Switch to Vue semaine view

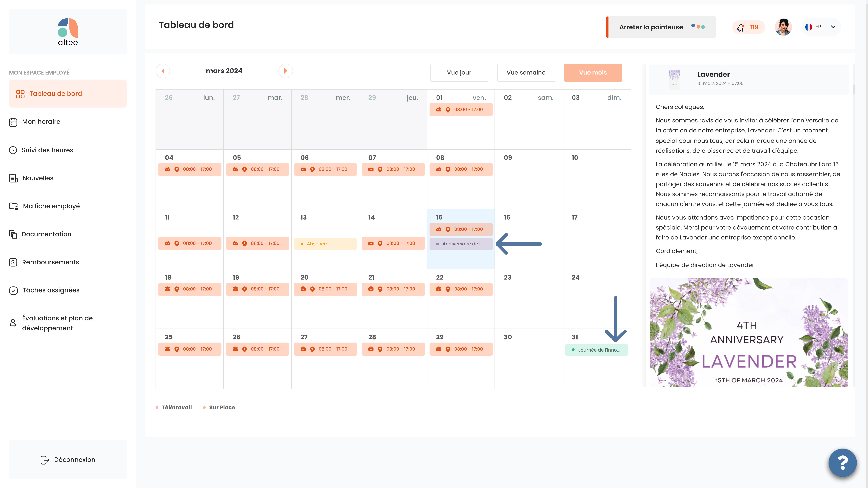(526, 72)
